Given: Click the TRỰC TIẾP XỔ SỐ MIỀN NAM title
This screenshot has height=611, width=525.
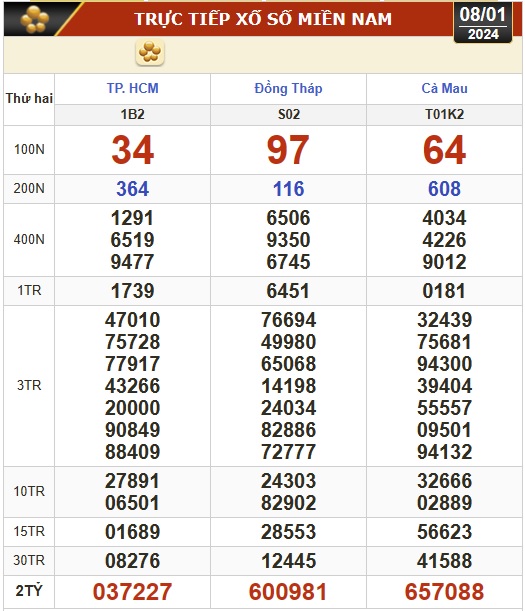Looking at the screenshot, I should 263,19.
